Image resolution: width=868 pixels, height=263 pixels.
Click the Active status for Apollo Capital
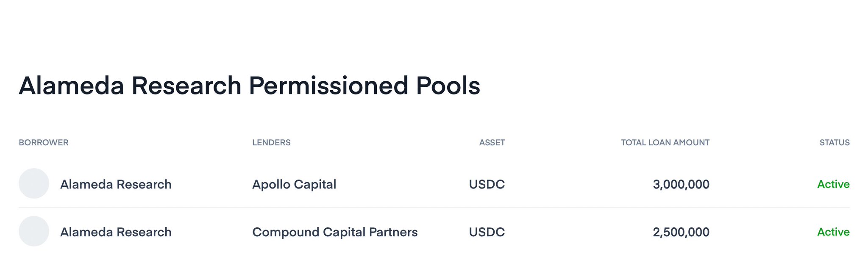tap(833, 184)
